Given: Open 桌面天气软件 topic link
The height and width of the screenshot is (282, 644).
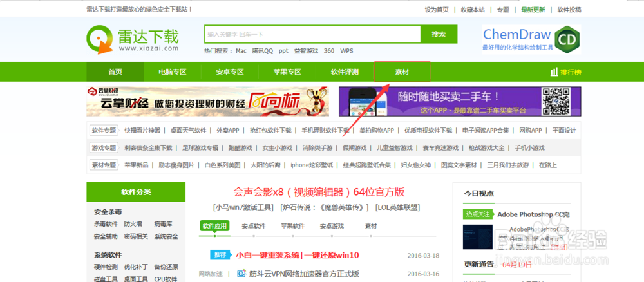Looking at the screenshot, I should coord(189,131).
